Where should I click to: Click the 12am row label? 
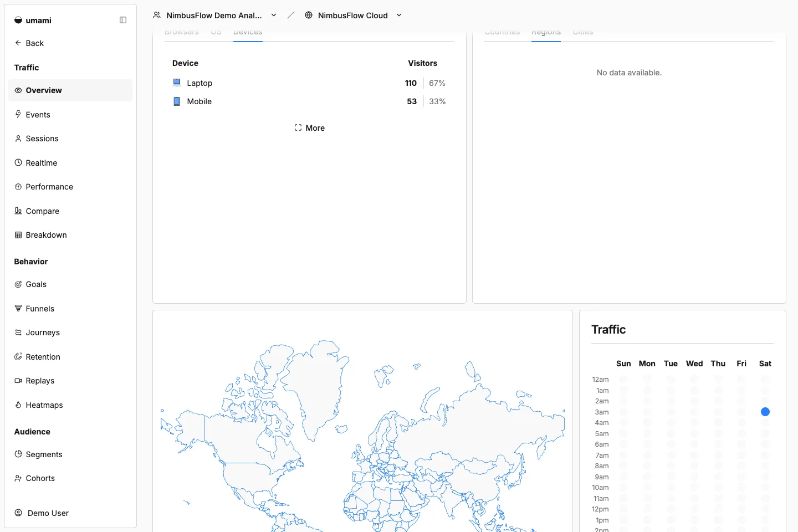pos(600,380)
